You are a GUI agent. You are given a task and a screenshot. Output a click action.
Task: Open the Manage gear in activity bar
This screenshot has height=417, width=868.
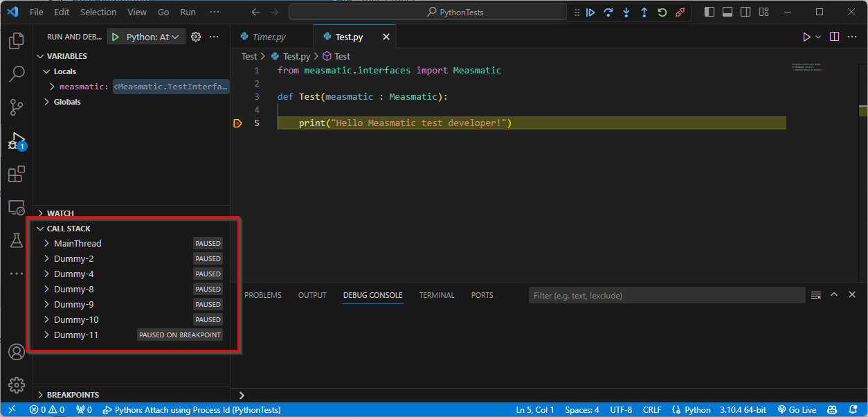pos(17,385)
